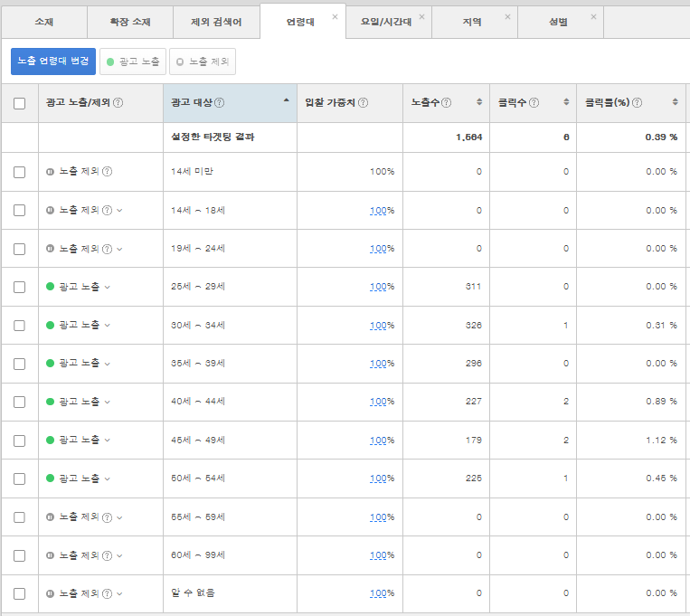The width and height of the screenshot is (690, 616).
Task: Click help icon next to 광고 노출/제외 header
Action: tap(118, 102)
